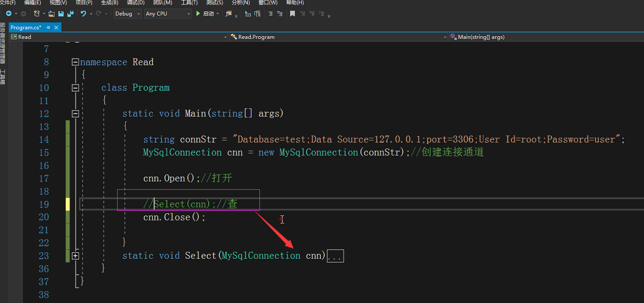Image resolution: width=644 pixels, height=303 pixels.
Task: Open the 生成(B) menu
Action: pos(110,3)
